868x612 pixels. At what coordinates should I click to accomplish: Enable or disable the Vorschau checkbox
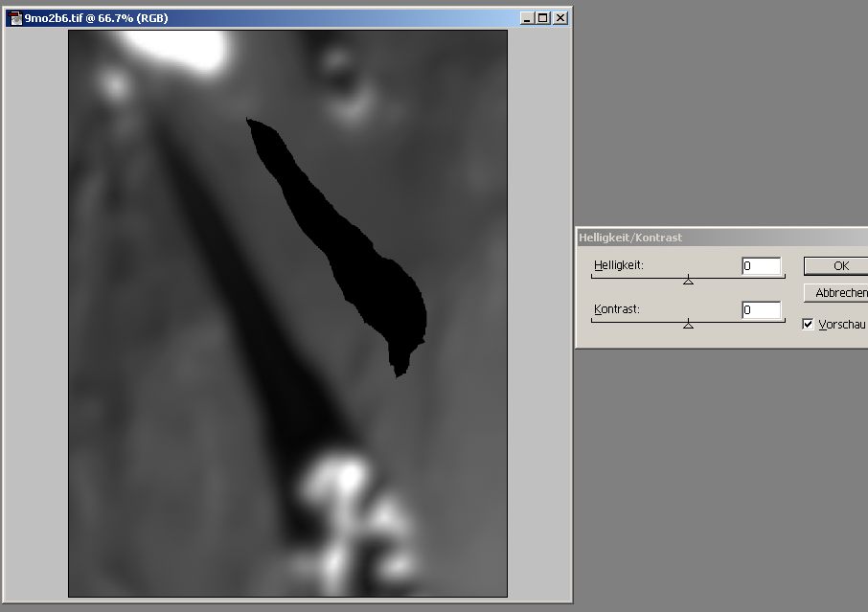pos(808,325)
